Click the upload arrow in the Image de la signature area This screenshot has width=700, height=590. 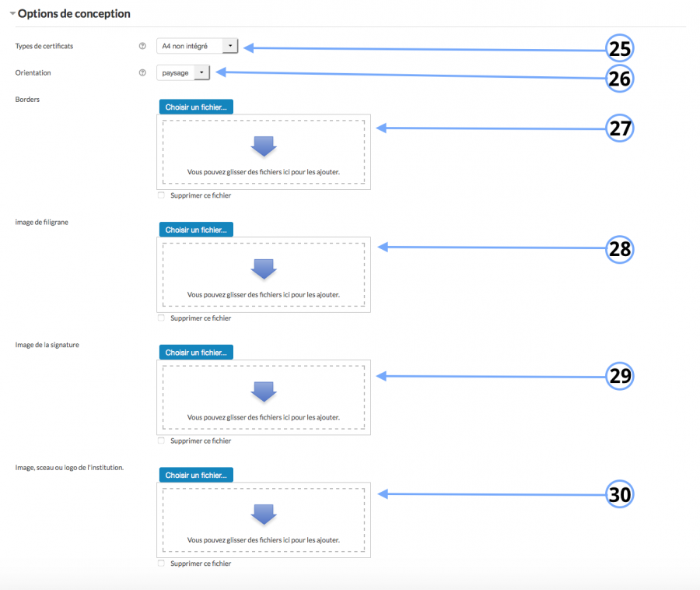pyautogui.click(x=264, y=392)
